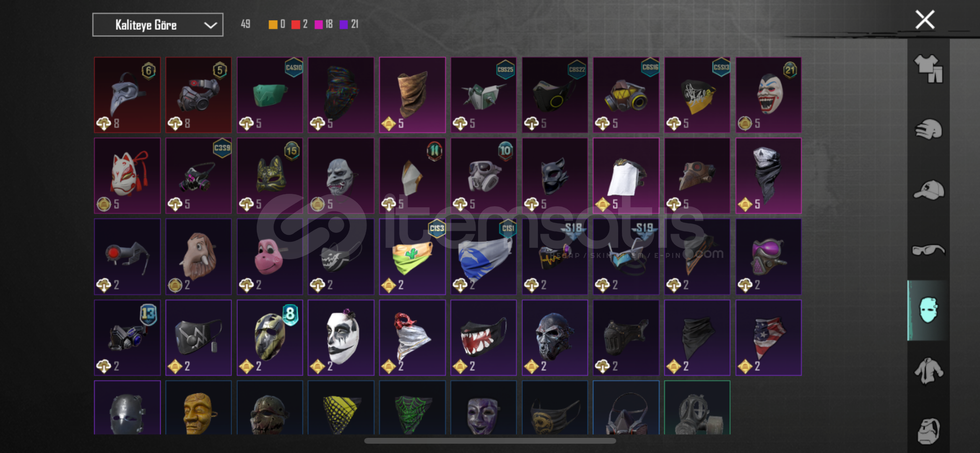Viewport: 980px width, 453px height.
Task: Open the jacket category icon
Action: click(928, 371)
